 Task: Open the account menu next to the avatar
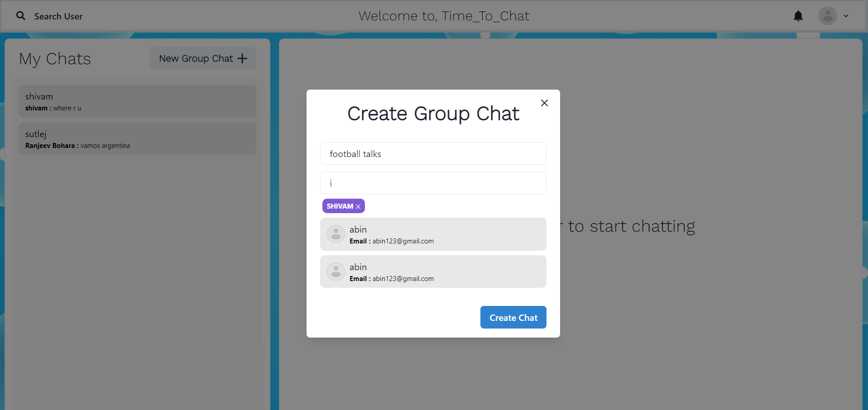[846, 16]
